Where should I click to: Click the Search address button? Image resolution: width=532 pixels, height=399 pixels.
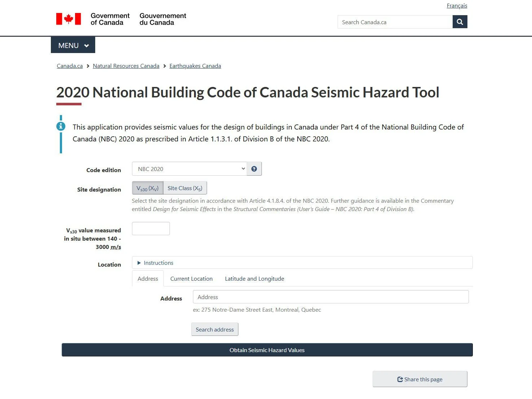(215, 329)
